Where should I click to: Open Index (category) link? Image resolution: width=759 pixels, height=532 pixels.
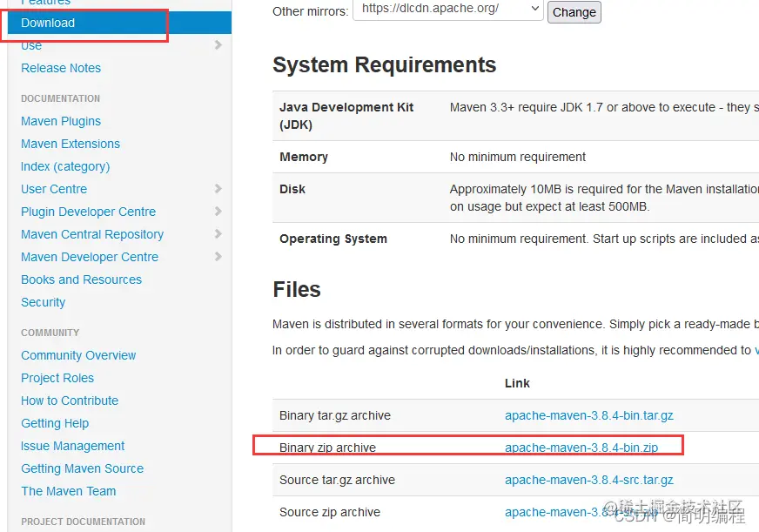[x=65, y=166]
